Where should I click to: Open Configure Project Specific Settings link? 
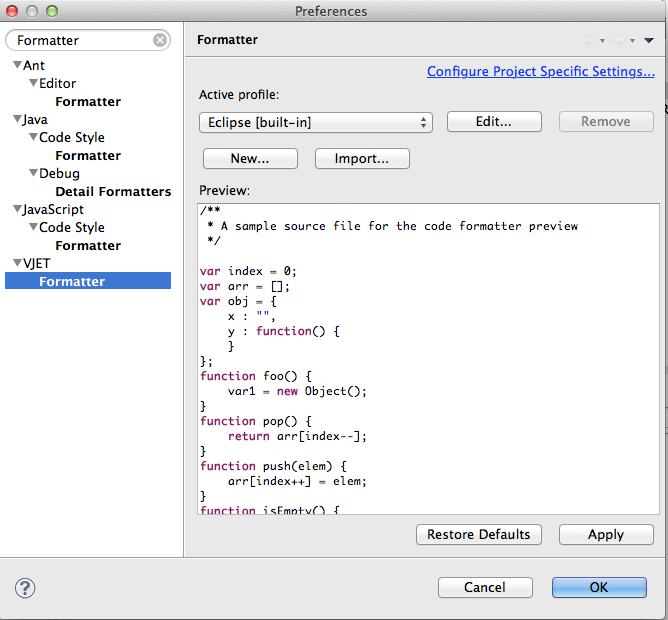(x=540, y=72)
